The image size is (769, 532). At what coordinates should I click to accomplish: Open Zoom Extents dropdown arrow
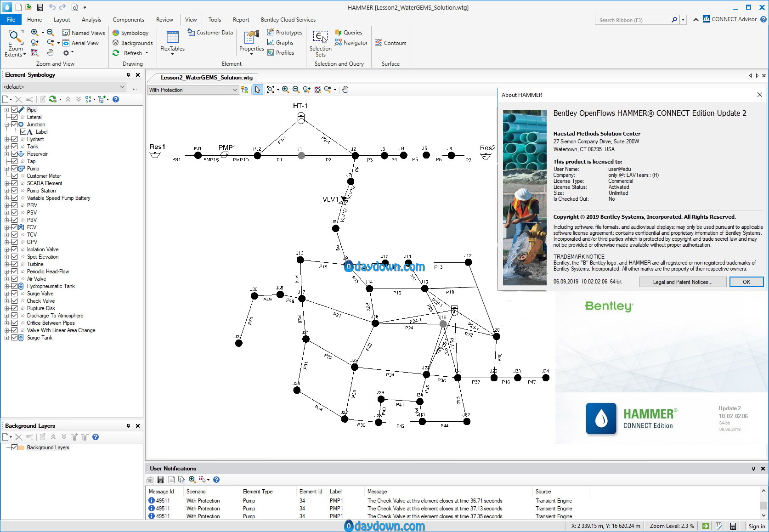click(x=24, y=55)
